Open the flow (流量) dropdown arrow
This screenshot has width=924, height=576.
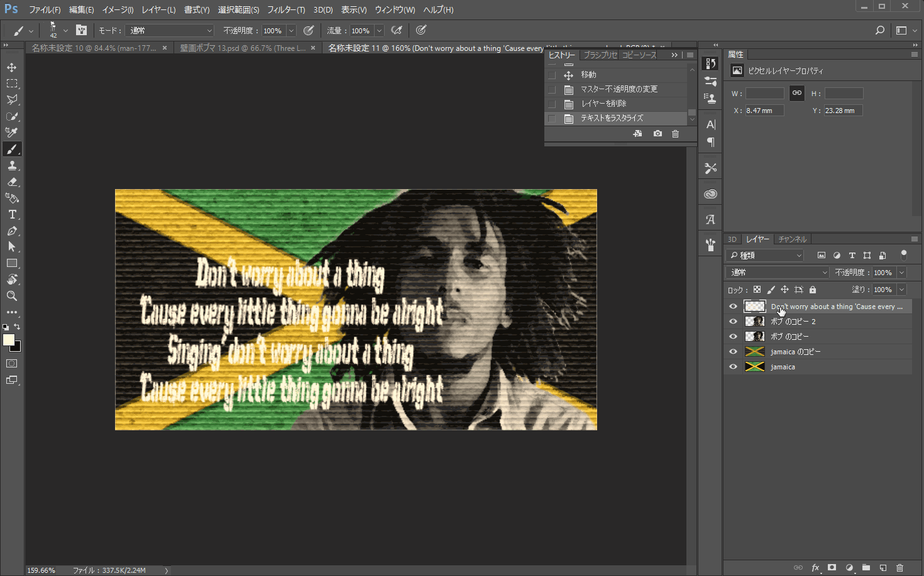click(379, 30)
